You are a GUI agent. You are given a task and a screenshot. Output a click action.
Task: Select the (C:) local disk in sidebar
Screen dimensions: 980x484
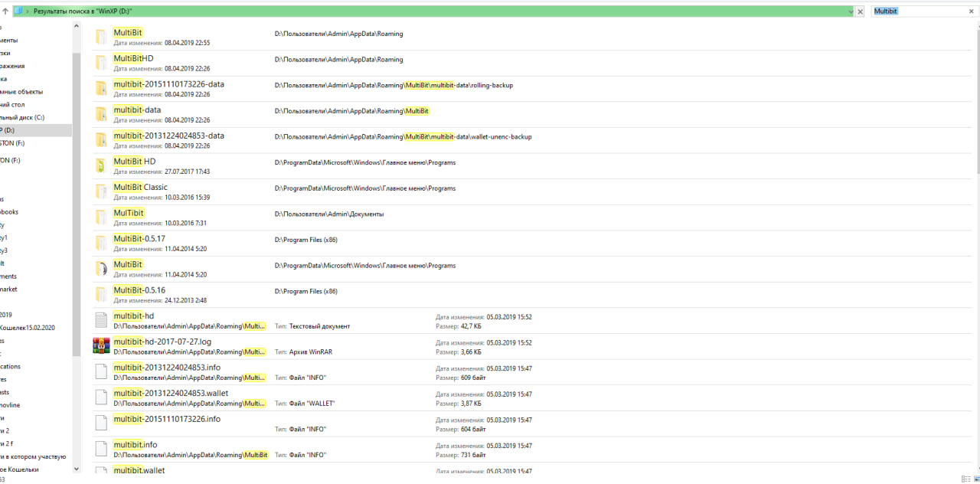click(x=22, y=117)
